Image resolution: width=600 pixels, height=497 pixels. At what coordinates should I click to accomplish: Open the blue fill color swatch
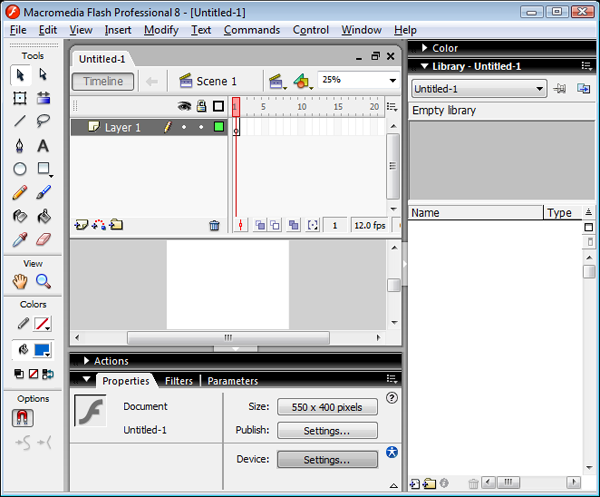tap(42, 350)
